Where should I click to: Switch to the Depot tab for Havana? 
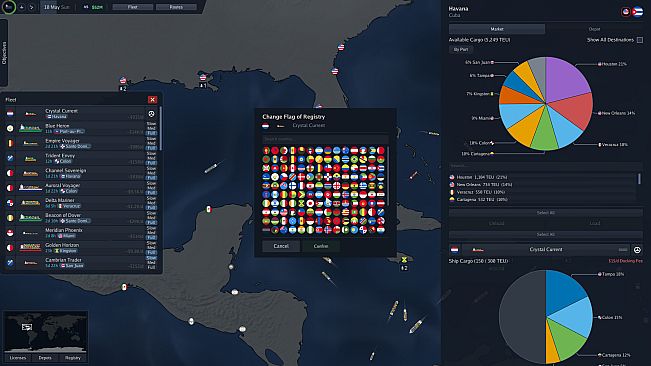[x=595, y=29]
